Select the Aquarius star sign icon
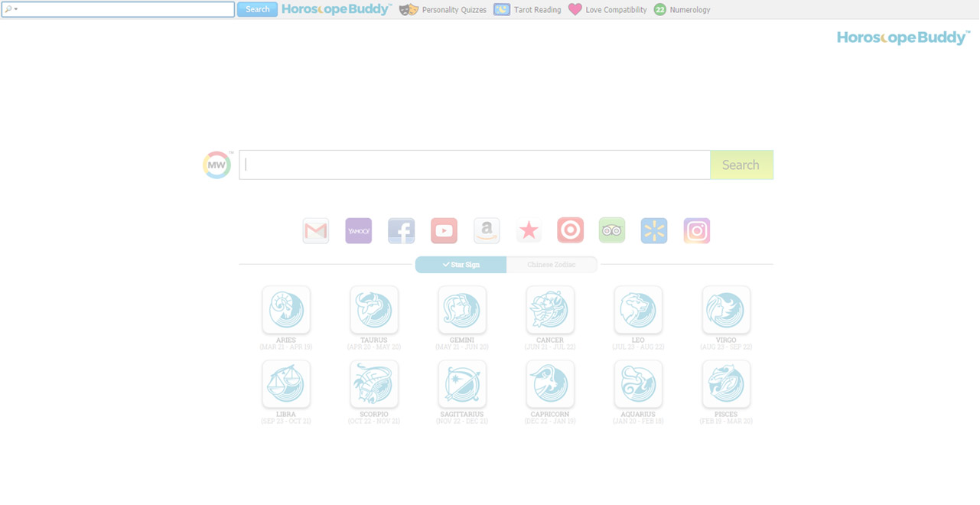Screen dimensions: 980x505 pyautogui.click(x=638, y=384)
